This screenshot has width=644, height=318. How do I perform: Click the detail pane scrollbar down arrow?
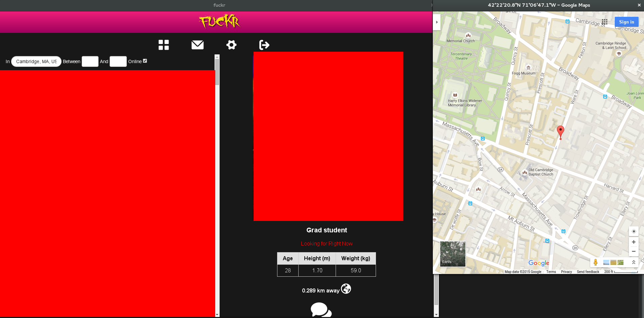pyautogui.click(x=436, y=315)
